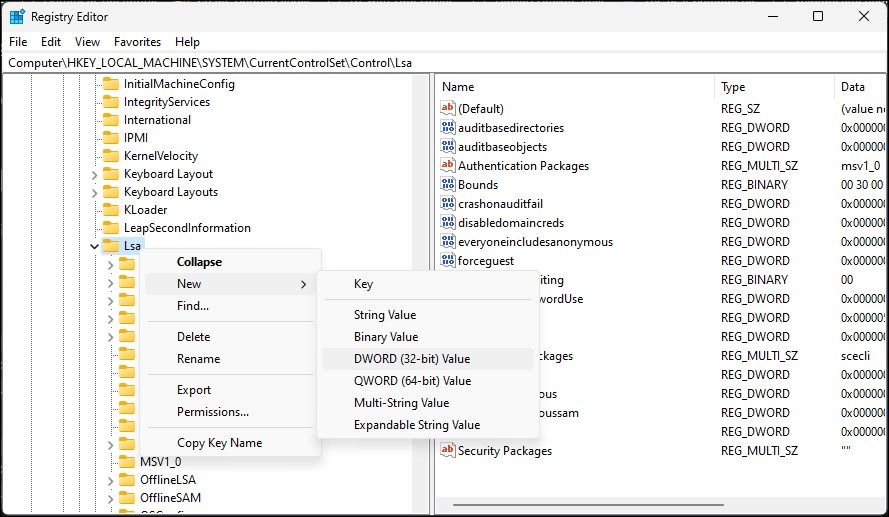Choose DWORD (32-bit) Value from submenu
This screenshot has width=889, height=517.
[411, 359]
